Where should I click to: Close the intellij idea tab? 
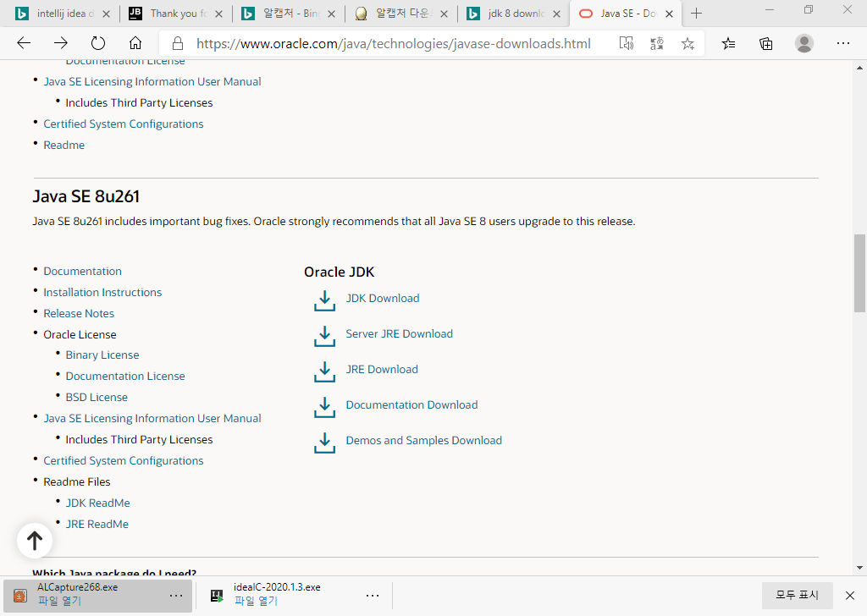coord(107,14)
